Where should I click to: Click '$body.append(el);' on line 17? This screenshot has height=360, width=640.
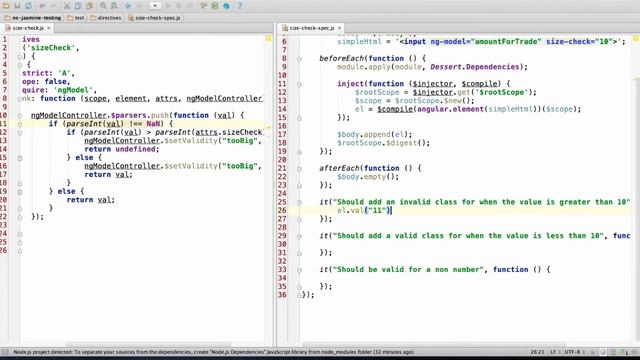tap(375, 134)
